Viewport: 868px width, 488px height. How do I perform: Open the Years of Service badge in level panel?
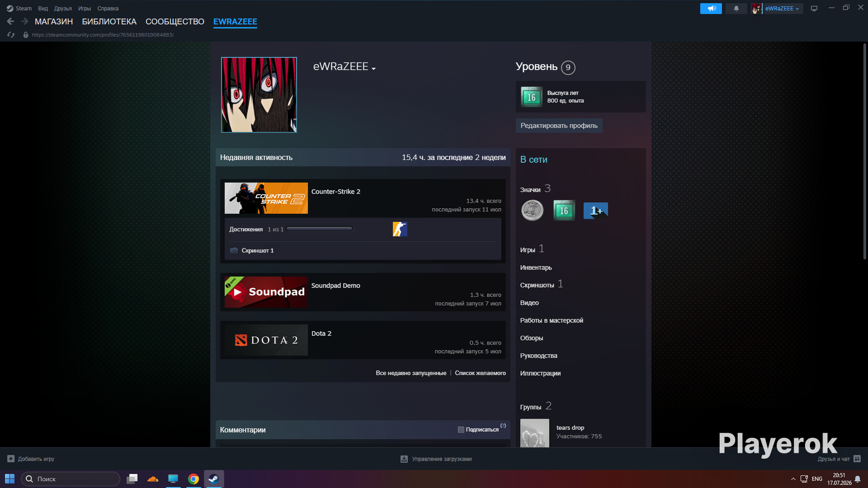click(x=531, y=97)
